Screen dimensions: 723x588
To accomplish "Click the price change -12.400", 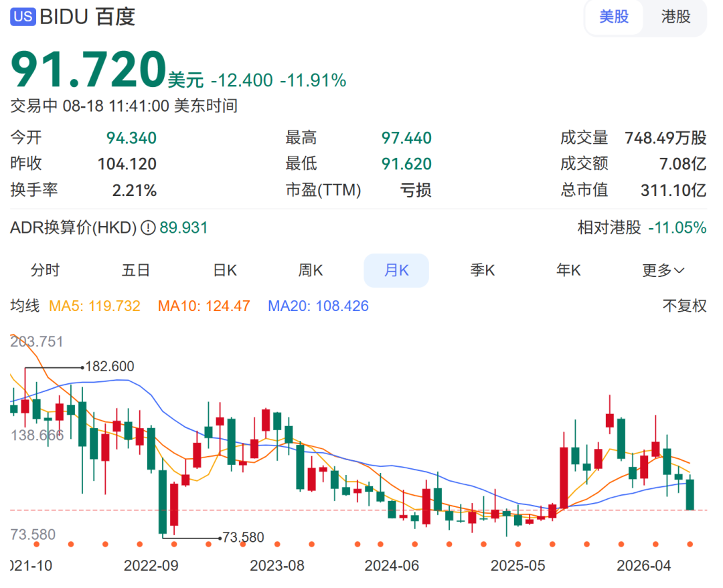I will (x=242, y=81).
